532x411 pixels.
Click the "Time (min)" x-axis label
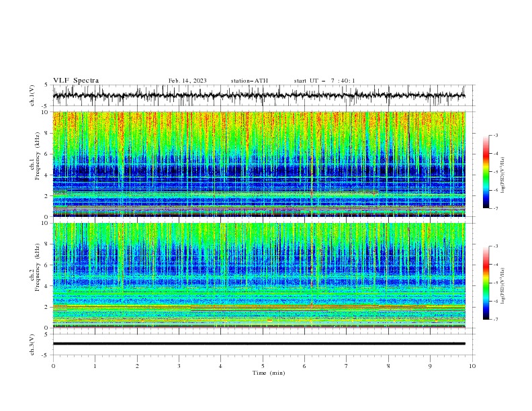tap(269, 373)
